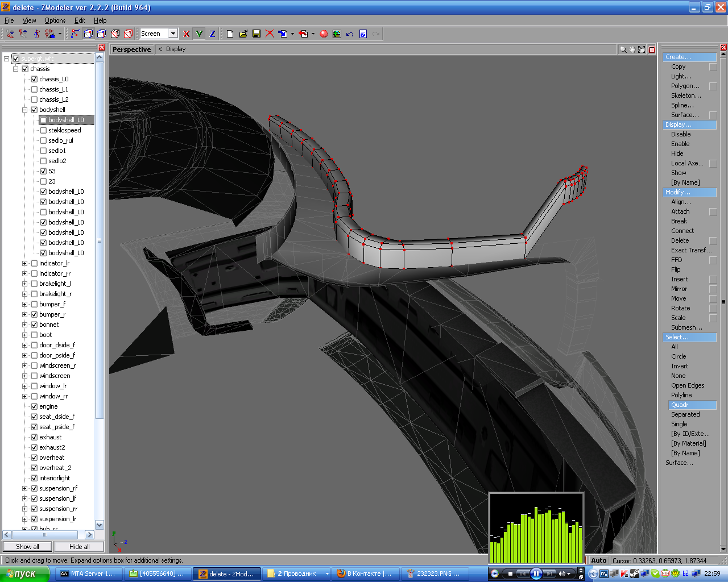Uncheck the bonnet object checkbox
The height and width of the screenshot is (582, 728).
click(x=34, y=325)
